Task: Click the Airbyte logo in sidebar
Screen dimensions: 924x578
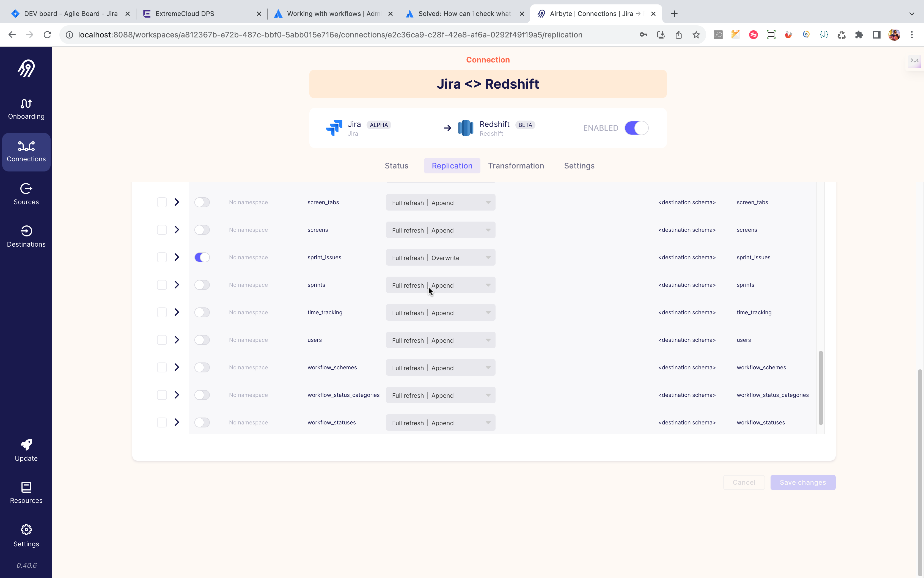Action: point(26,68)
